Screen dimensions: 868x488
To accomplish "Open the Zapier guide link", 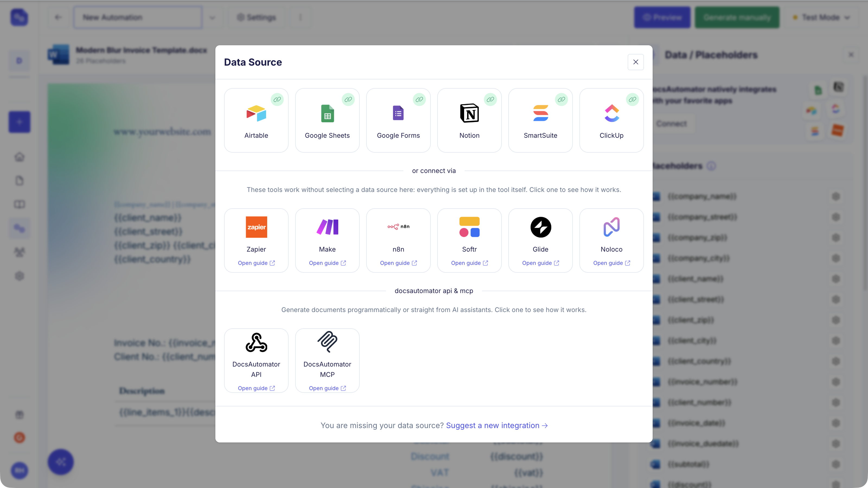I will pos(256,263).
